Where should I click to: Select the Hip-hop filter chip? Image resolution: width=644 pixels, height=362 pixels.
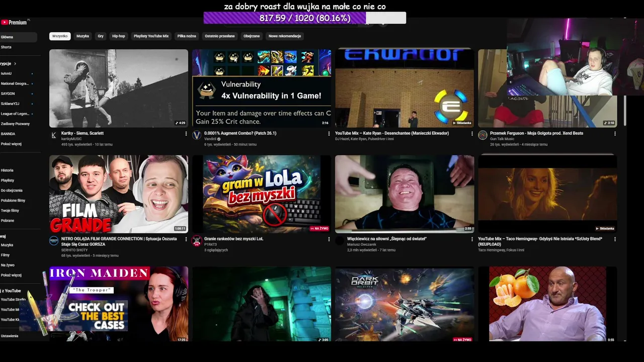[119, 36]
